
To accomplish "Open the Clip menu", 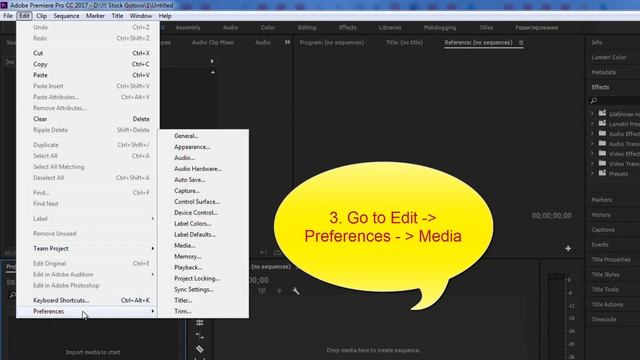I will 41,16.
